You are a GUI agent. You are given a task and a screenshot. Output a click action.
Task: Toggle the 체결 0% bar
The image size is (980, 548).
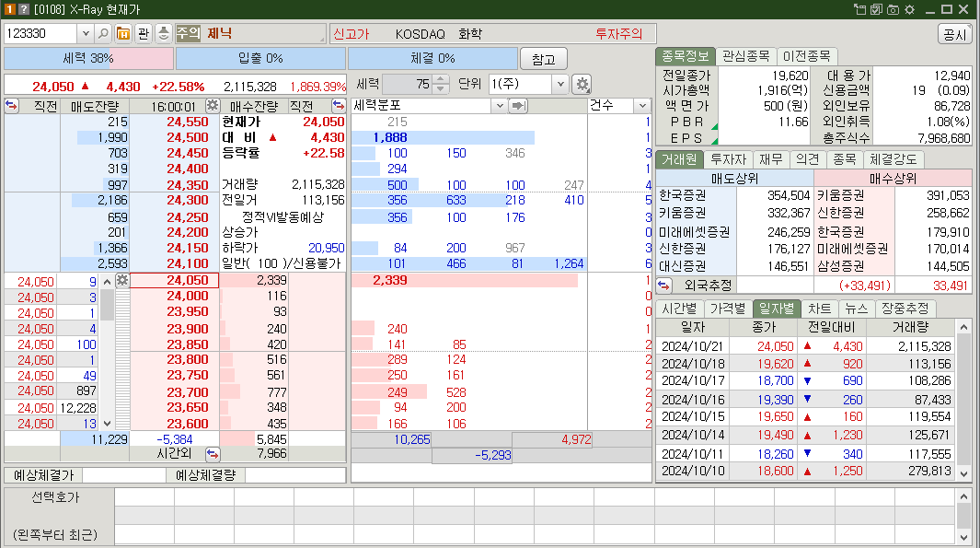432,58
